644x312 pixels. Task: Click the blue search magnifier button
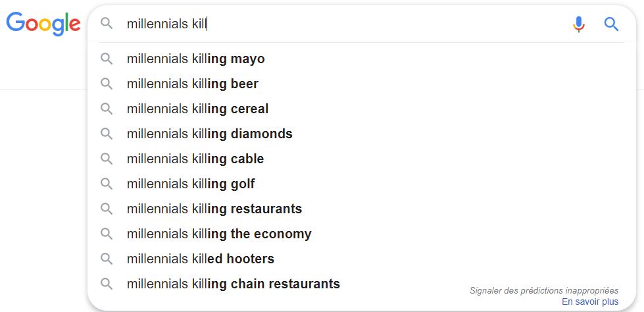pos(611,24)
